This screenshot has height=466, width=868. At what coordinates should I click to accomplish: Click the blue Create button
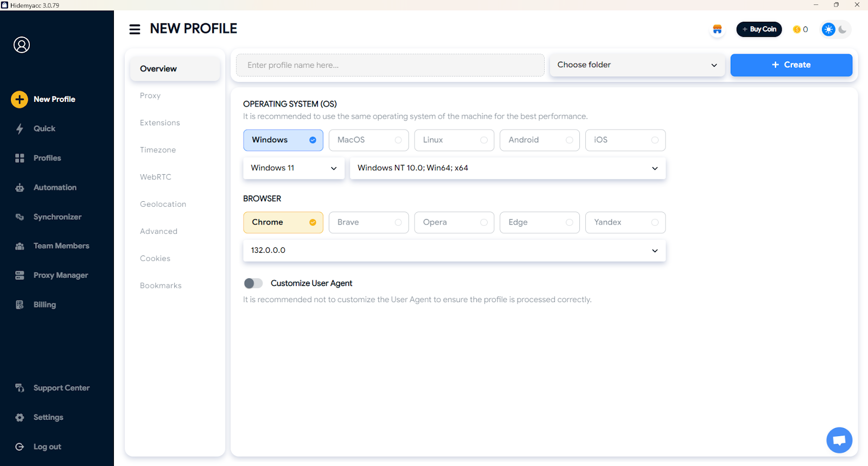[x=792, y=65]
